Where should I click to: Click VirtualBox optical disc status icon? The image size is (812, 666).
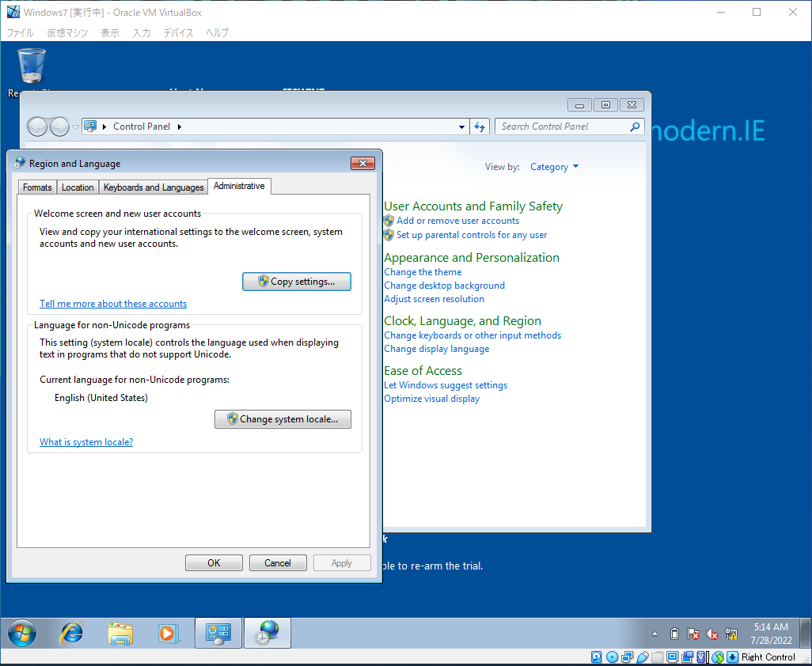coord(612,657)
